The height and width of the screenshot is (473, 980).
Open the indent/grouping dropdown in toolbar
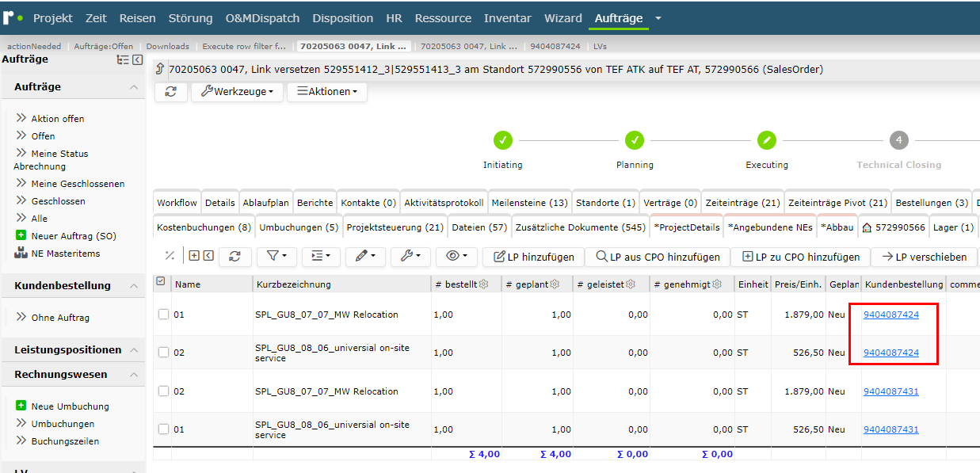[x=321, y=256]
